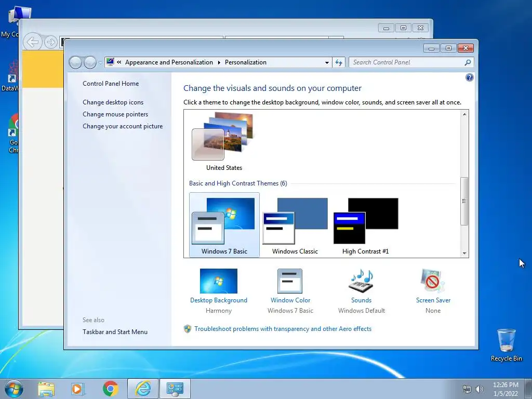Click the refresh button beside address bar
532x399 pixels.
coord(339,62)
